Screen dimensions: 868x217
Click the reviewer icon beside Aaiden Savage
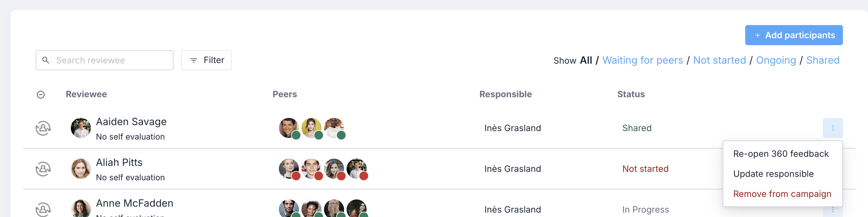(43, 128)
